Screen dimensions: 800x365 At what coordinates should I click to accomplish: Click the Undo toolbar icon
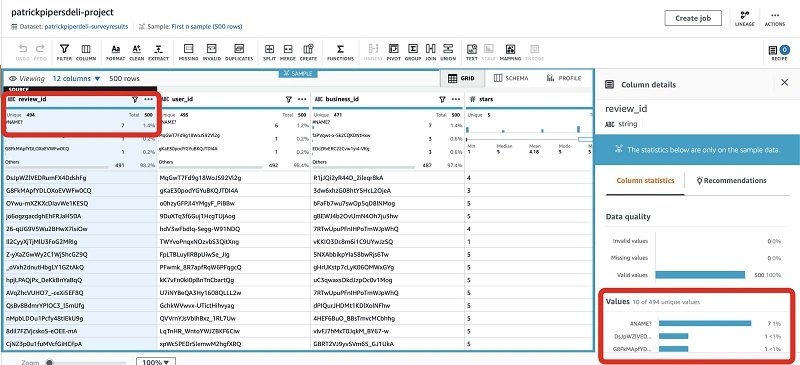(x=23, y=53)
